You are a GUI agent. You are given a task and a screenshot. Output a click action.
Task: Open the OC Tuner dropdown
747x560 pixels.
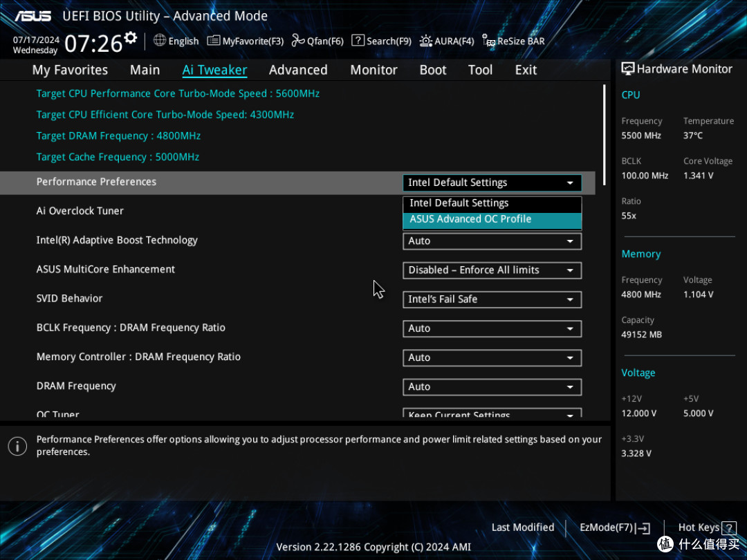(492, 413)
